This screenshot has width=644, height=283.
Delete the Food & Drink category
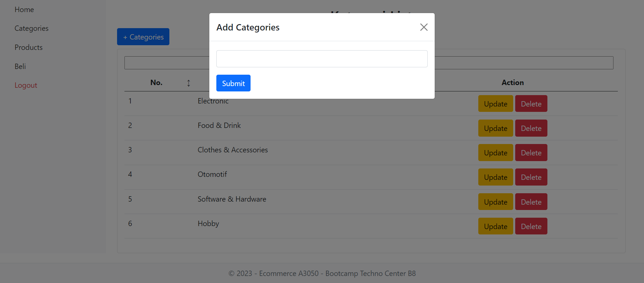pyautogui.click(x=531, y=128)
